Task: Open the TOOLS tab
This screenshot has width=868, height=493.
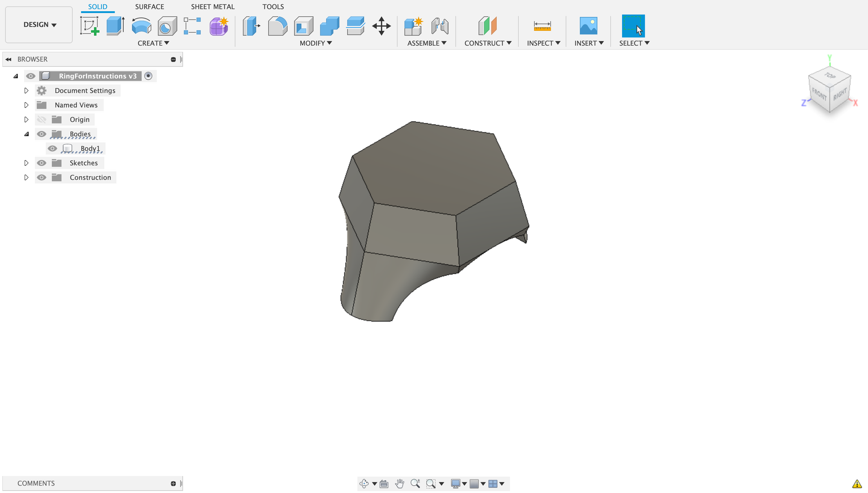Action: [x=273, y=7]
